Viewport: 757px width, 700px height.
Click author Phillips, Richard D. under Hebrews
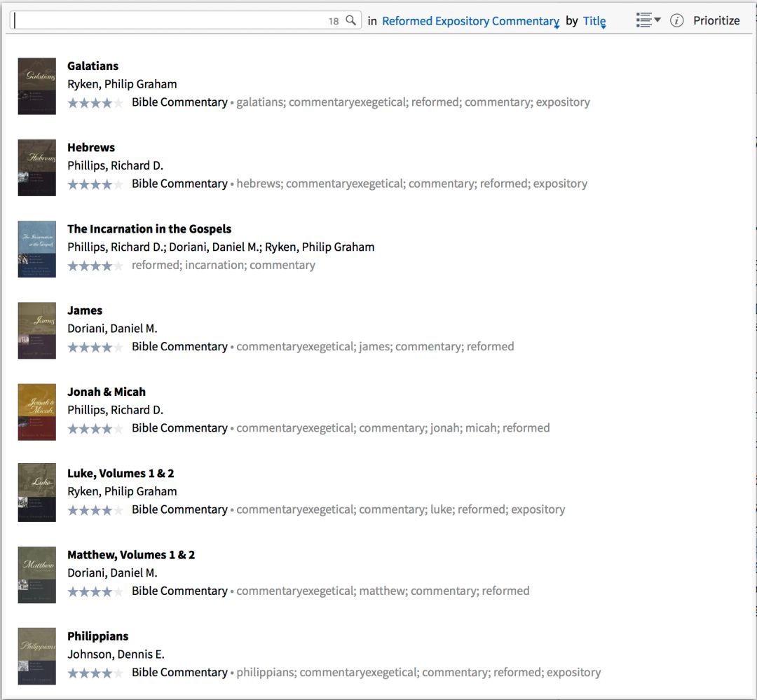tap(116, 165)
